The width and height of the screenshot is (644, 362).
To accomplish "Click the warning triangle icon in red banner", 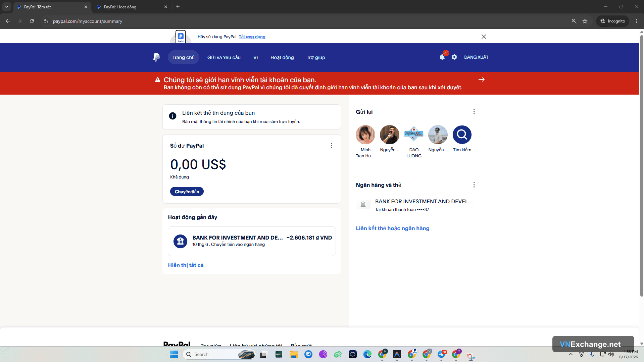I will [x=158, y=80].
